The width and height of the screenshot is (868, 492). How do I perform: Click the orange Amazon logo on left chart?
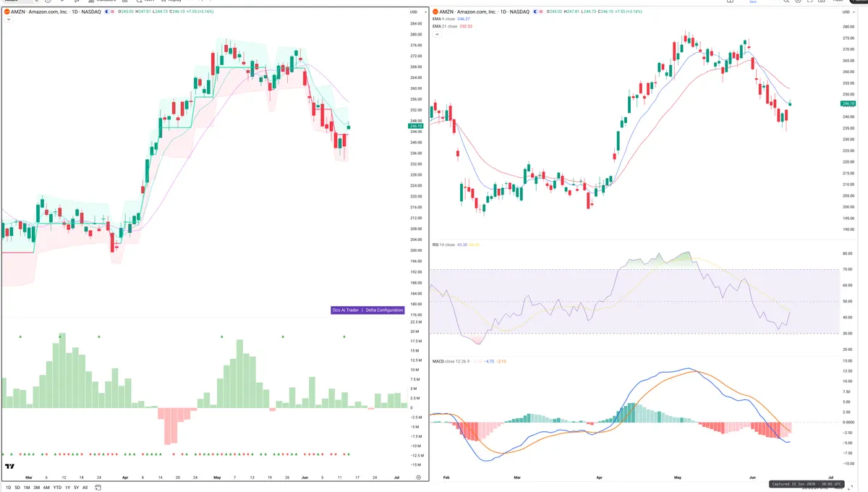pos(6,12)
